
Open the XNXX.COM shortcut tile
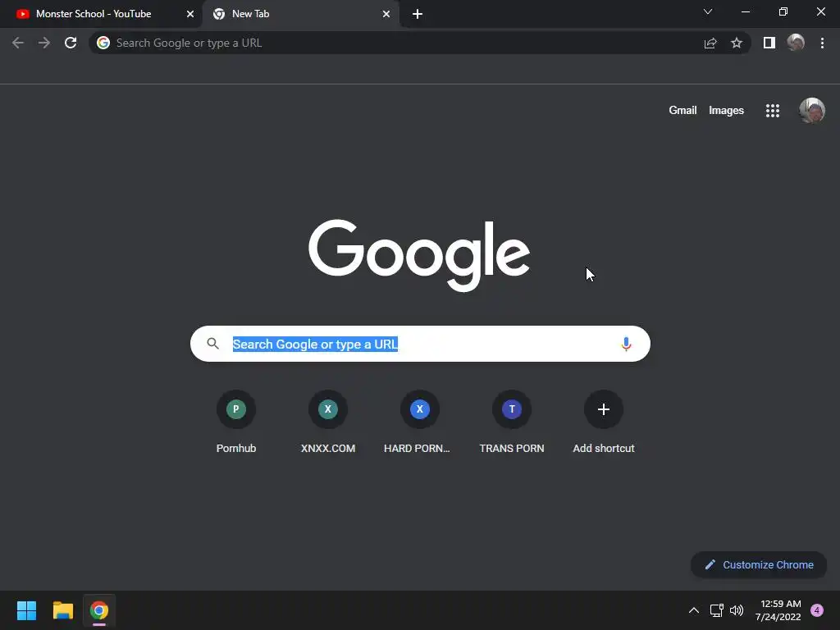(x=328, y=422)
